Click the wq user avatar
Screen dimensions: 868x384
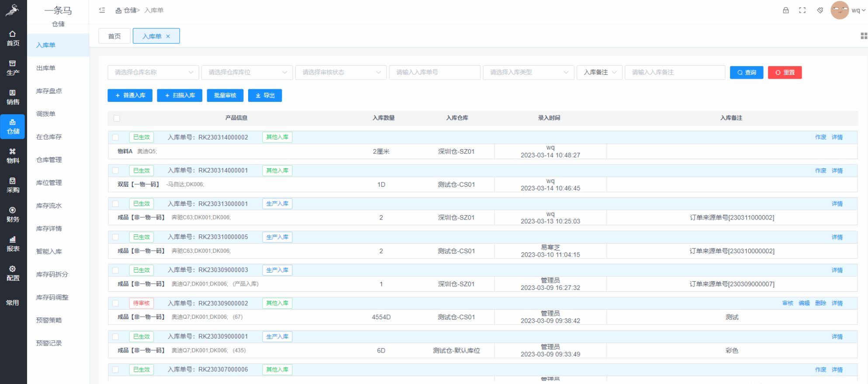(840, 10)
